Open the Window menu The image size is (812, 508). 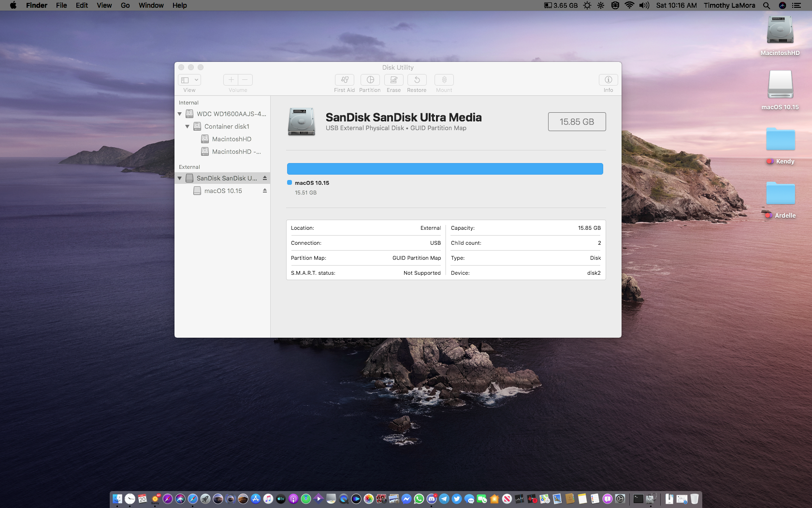pyautogui.click(x=151, y=5)
